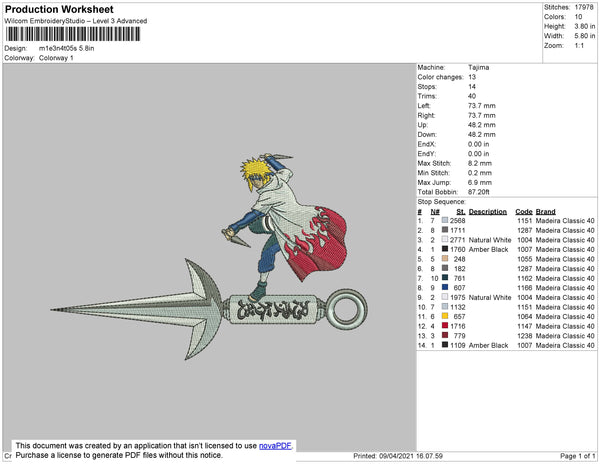Select Amber Black in stop row 4
The width and height of the screenshot is (600, 464).
pos(488,249)
